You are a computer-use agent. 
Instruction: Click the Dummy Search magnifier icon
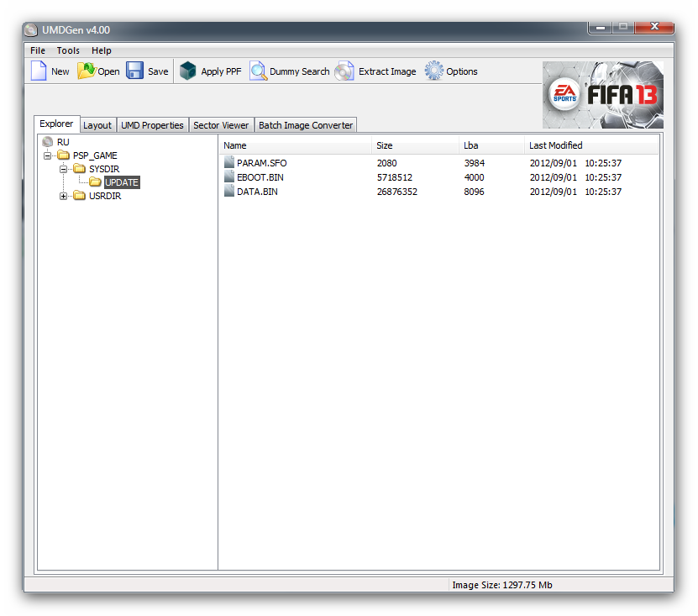258,71
